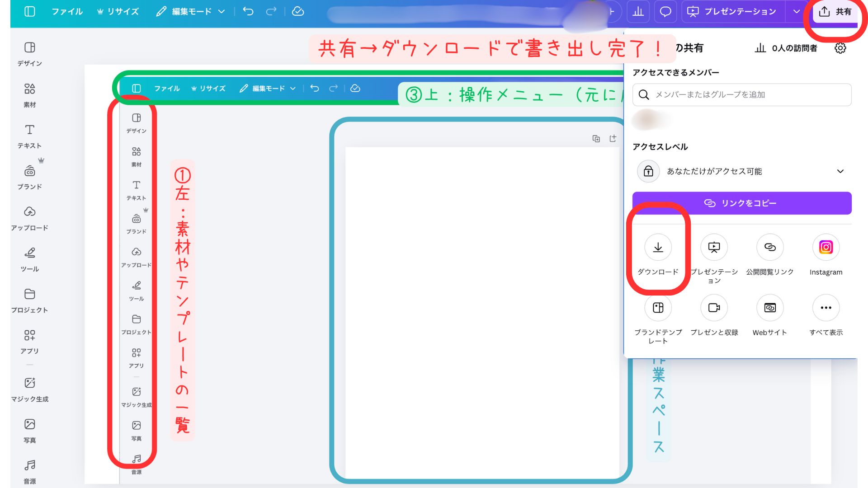Screen dimensions: 868x488
Task: Open the アップロード (Uploads) panel
Action: point(29,216)
